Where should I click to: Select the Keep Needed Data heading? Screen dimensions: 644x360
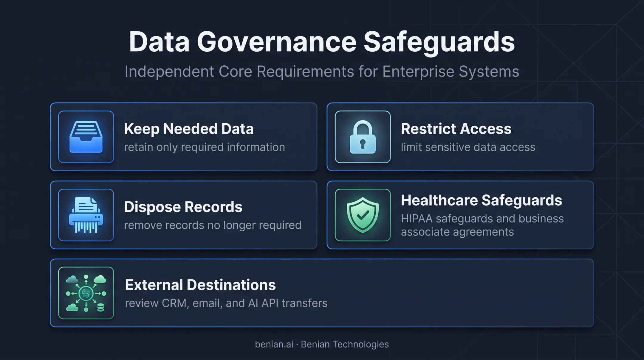(189, 129)
